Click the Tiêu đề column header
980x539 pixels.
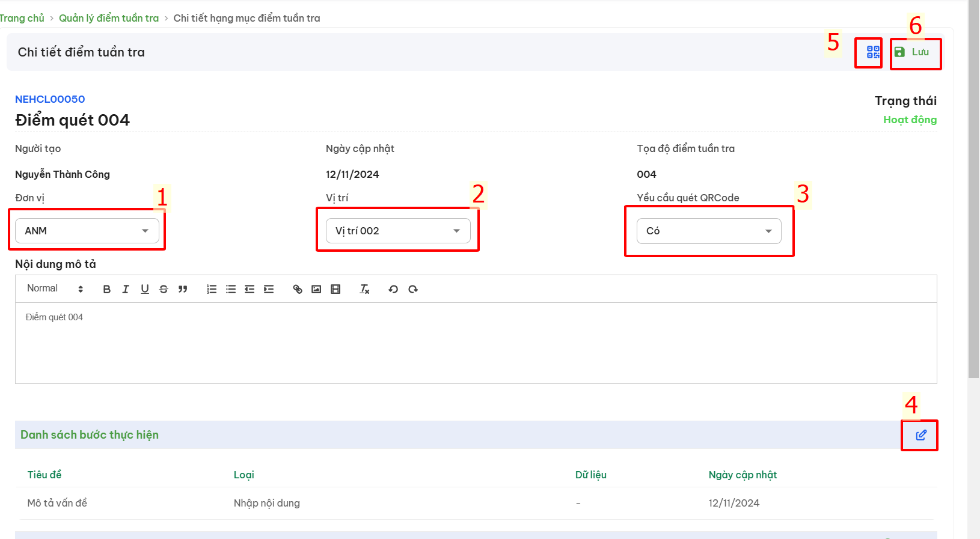tap(44, 475)
